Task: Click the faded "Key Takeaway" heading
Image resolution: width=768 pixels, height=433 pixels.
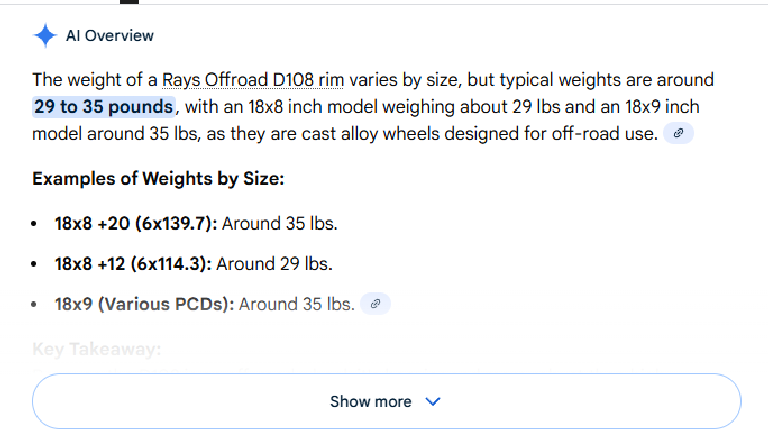Action: pos(96,349)
